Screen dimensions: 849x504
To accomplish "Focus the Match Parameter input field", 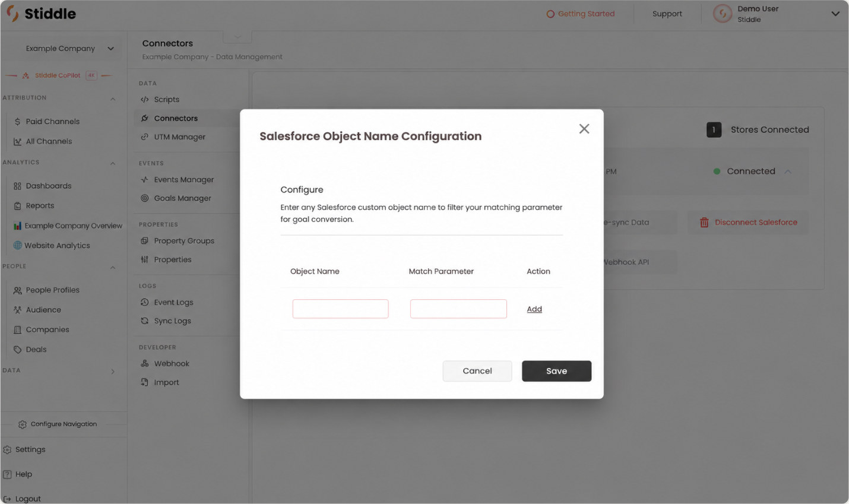I will 458,309.
